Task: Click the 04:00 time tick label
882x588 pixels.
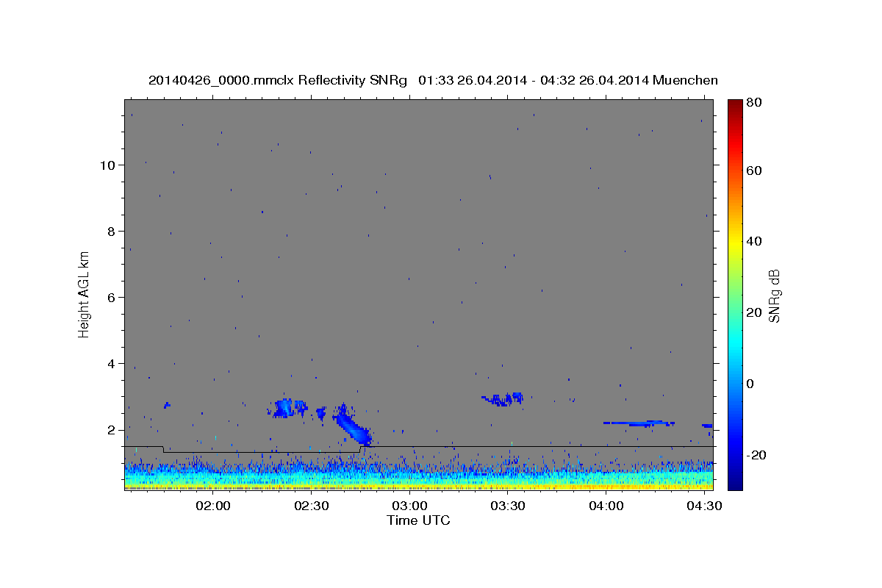Action: coord(606,506)
